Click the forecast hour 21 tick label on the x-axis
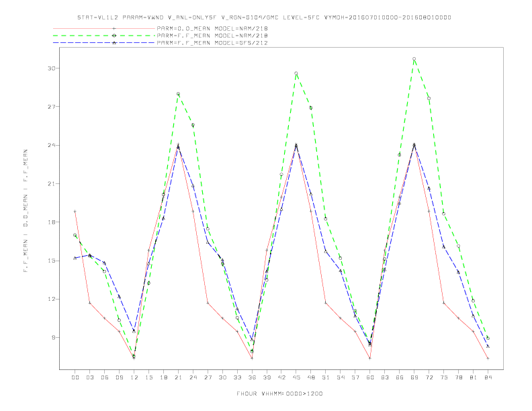Screen dimensions: 532x411 pyautogui.click(x=178, y=377)
